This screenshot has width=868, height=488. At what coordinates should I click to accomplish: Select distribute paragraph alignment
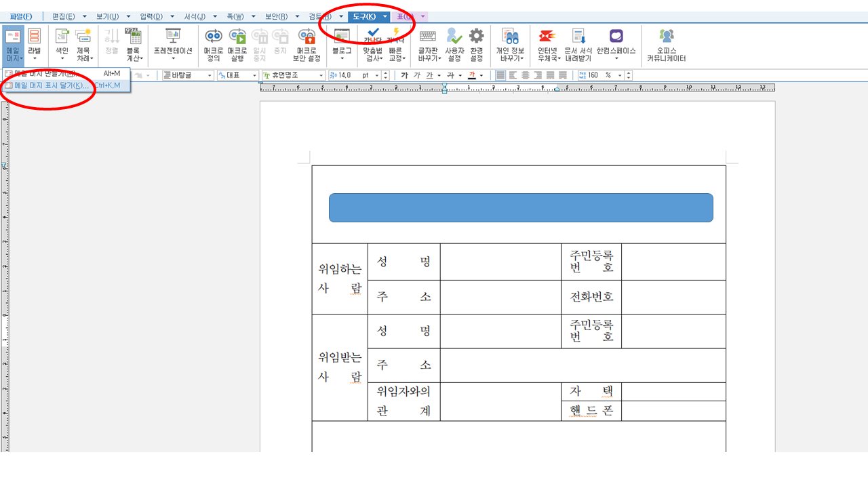click(x=550, y=75)
